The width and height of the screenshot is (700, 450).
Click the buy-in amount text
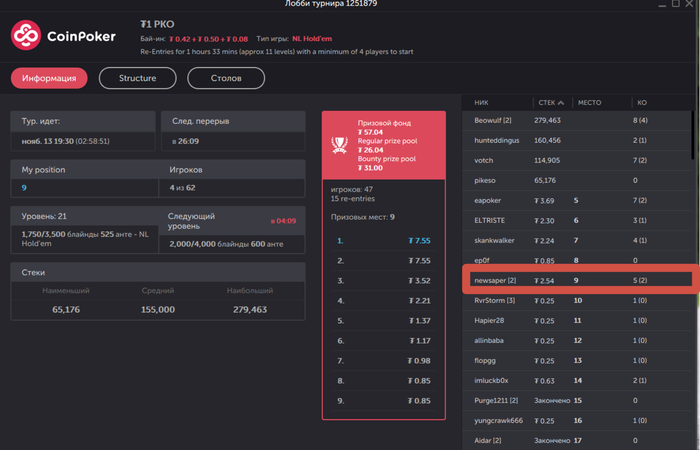[x=208, y=39]
